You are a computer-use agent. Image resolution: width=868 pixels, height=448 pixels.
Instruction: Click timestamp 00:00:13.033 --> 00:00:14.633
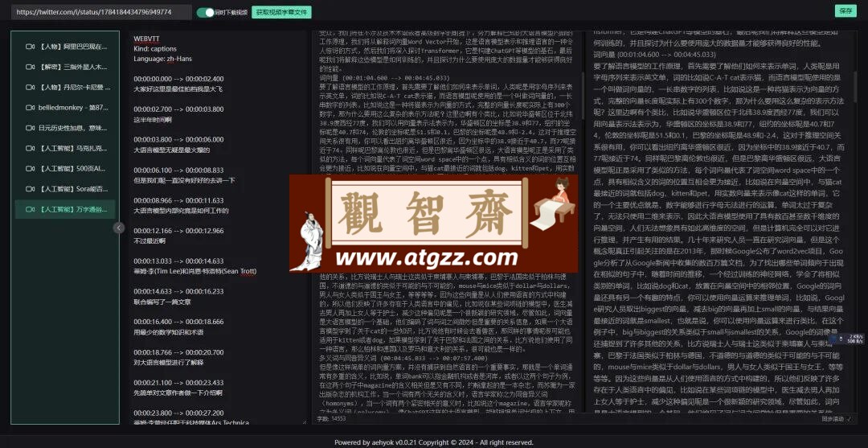[x=178, y=261]
